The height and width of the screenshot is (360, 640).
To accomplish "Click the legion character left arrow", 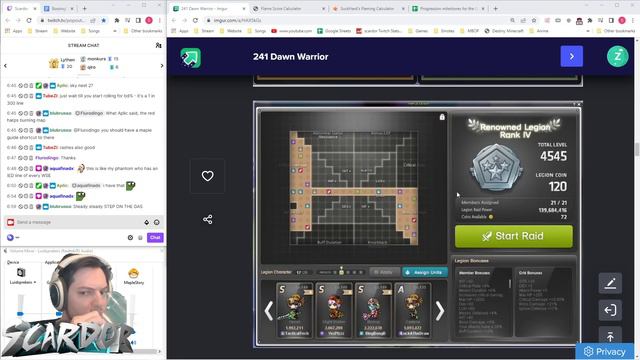I will 269,311.
